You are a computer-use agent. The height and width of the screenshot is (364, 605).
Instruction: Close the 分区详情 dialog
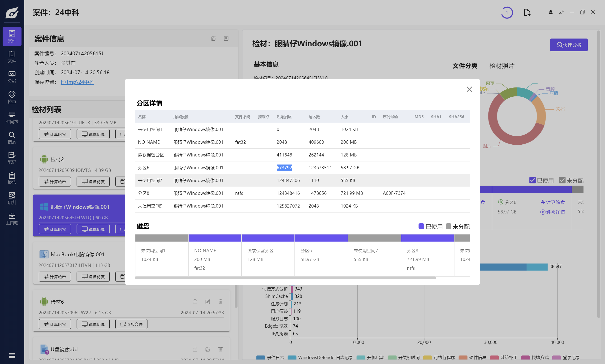[x=469, y=89]
